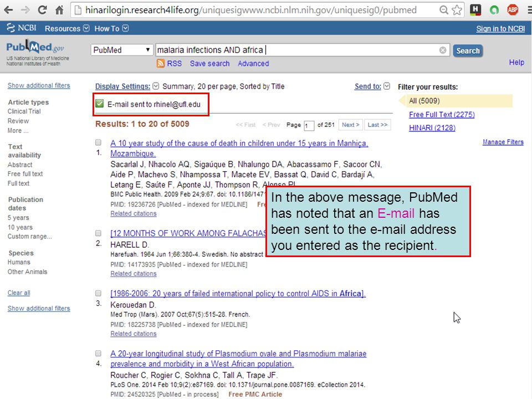The width and height of the screenshot is (532, 399).
Task: Jump to Last results page
Action: pos(377,125)
